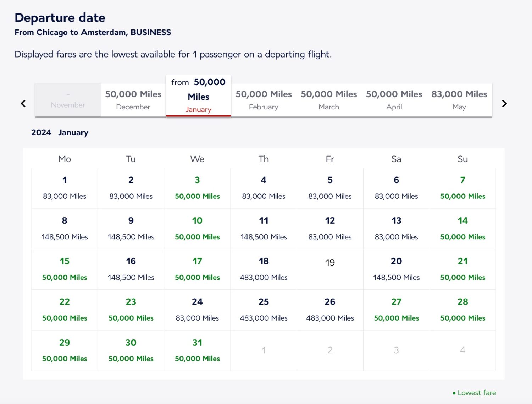Open the April 50,000 Miles month view

point(394,100)
